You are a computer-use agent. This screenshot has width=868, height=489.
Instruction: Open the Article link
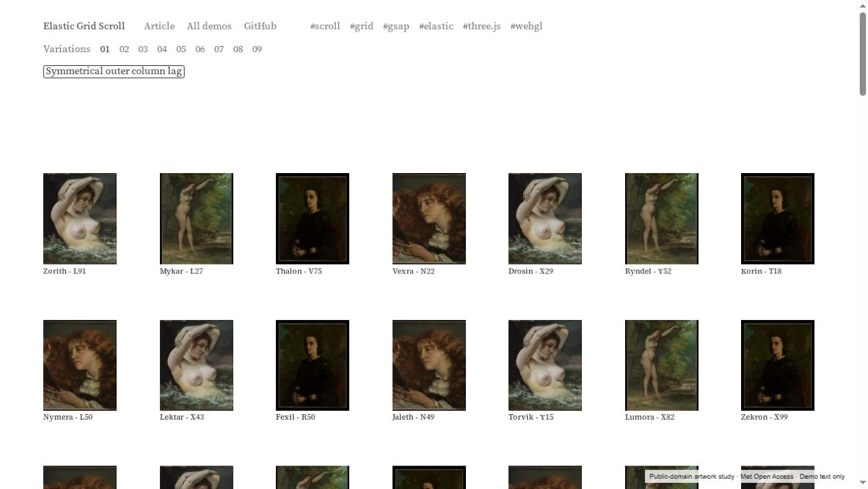tap(159, 26)
